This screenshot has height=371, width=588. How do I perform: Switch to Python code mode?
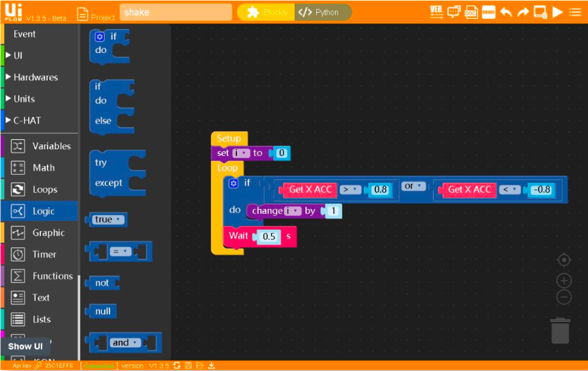click(x=323, y=12)
